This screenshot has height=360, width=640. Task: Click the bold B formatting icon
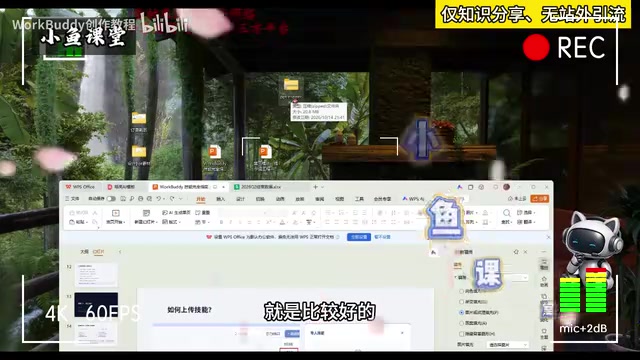pyautogui.click(x=221, y=222)
